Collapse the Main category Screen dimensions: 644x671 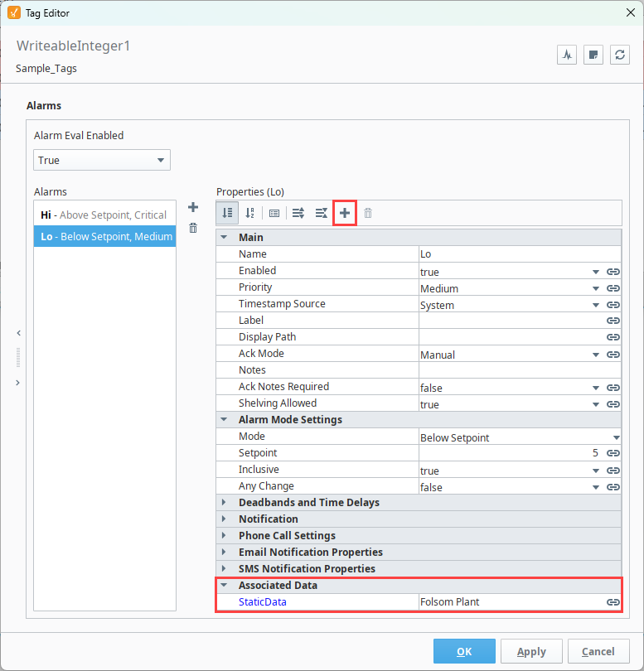click(224, 237)
